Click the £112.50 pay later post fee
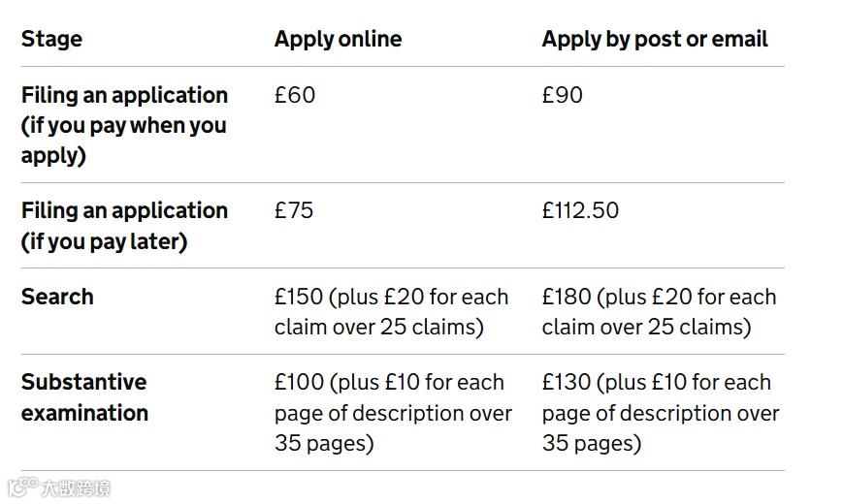The image size is (843, 504). pos(580,210)
